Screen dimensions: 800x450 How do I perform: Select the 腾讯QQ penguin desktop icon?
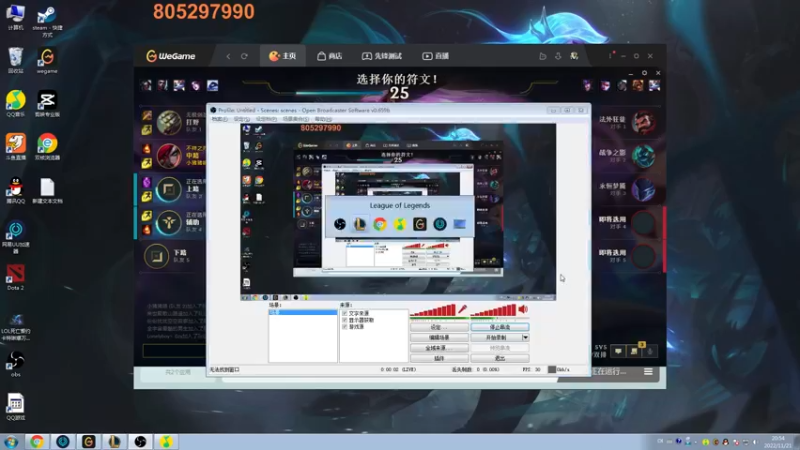(15, 190)
